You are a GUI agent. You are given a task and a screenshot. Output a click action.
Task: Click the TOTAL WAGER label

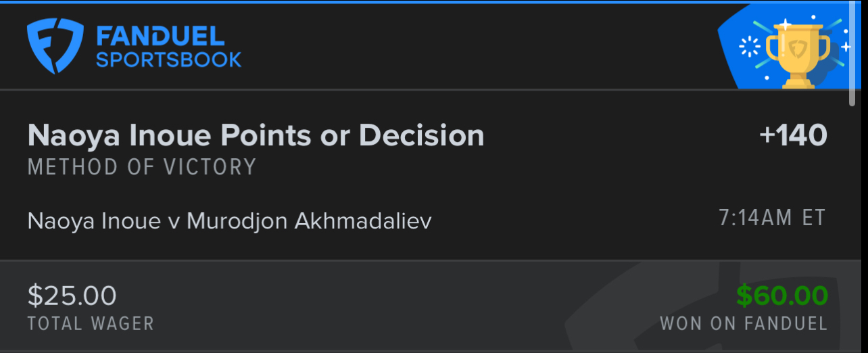pyautogui.click(x=91, y=323)
